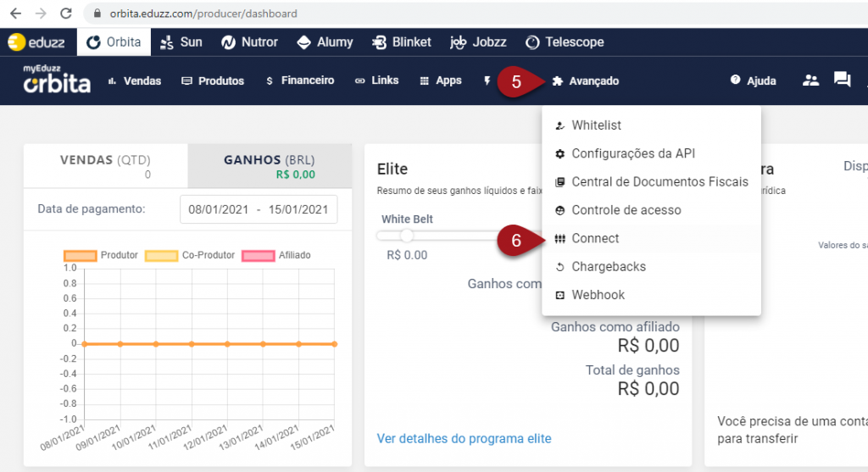Open the Vendas navigation menu
The height and width of the screenshot is (472, 868).
coord(135,81)
